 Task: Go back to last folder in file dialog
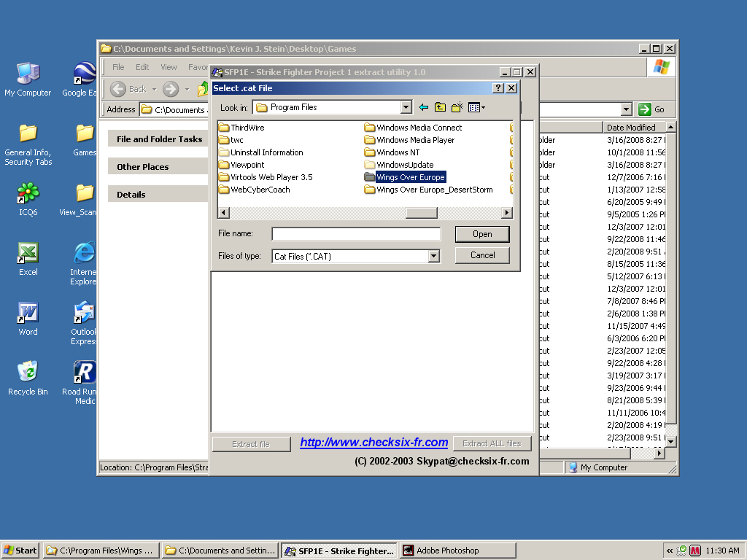click(424, 108)
